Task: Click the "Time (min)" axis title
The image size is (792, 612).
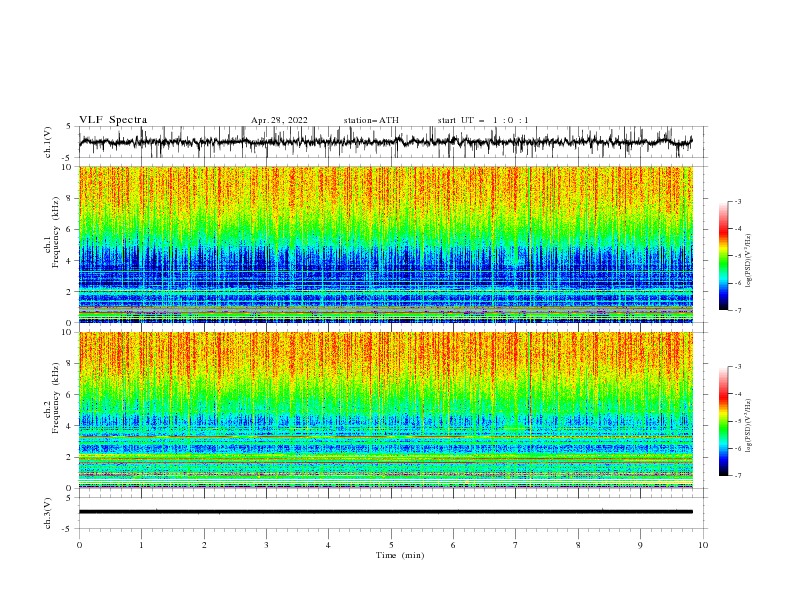Action: (400, 555)
